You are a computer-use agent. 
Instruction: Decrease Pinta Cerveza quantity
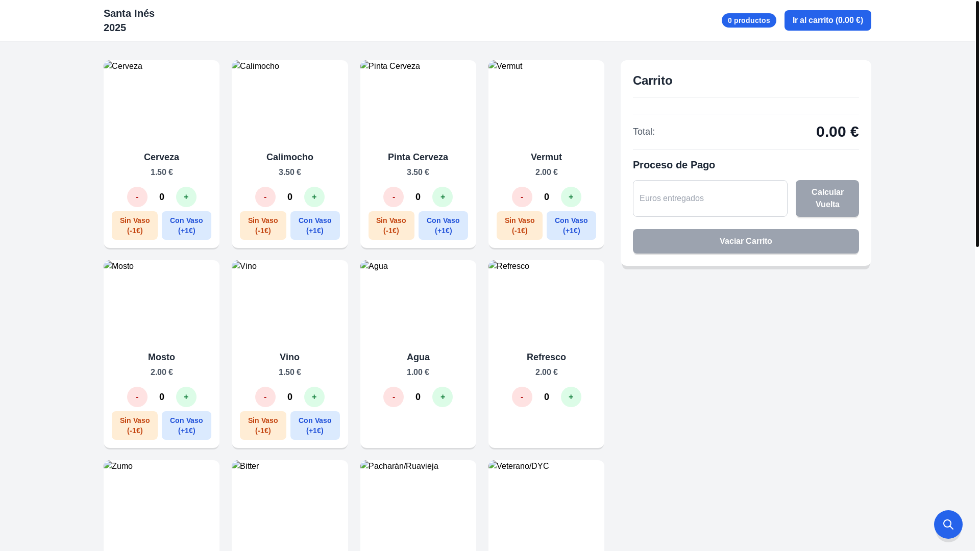click(394, 197)
